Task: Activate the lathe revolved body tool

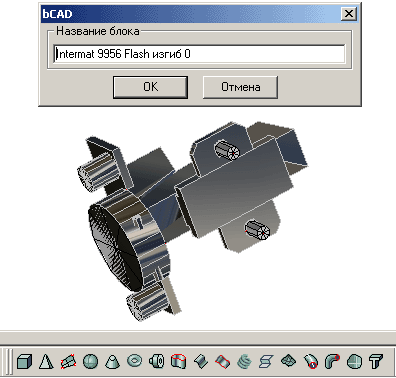Action: pos(156,361)
